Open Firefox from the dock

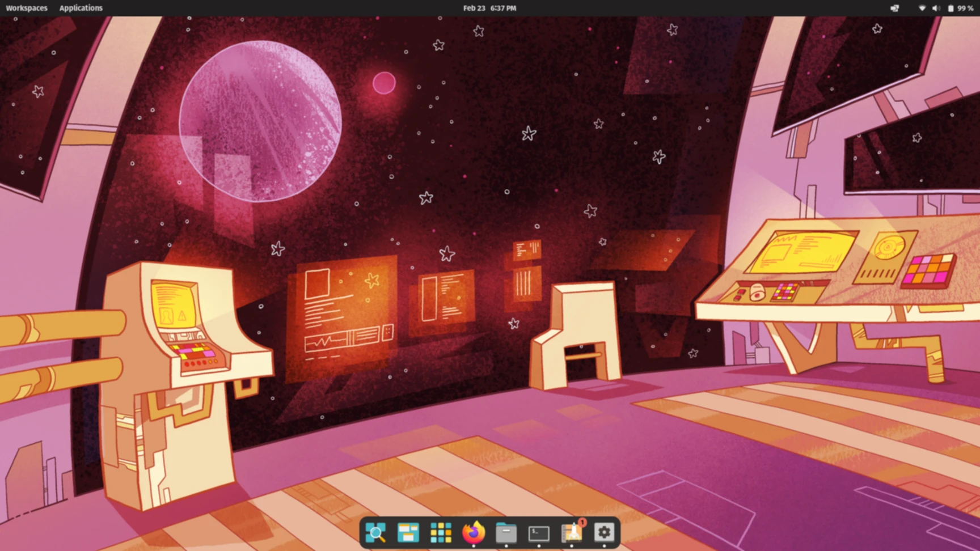[474, 532]
